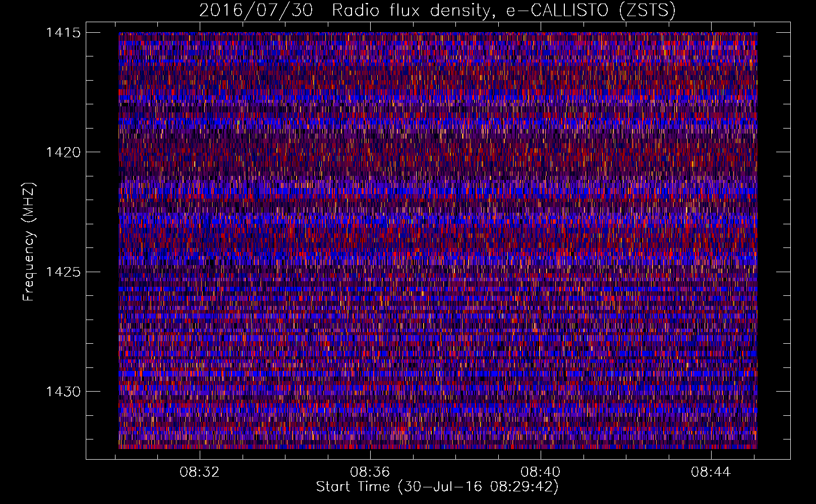Click the 08:36 time axis label

click(370, 472)
